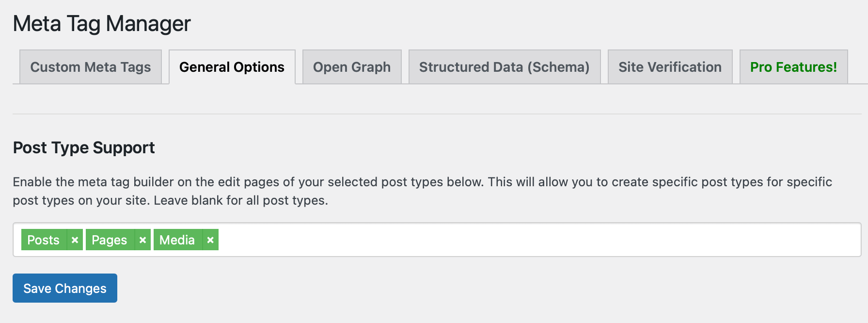Click the Post Type Support heading
The width and height of the screenshot is (868, 323).
tap(83, 147)
